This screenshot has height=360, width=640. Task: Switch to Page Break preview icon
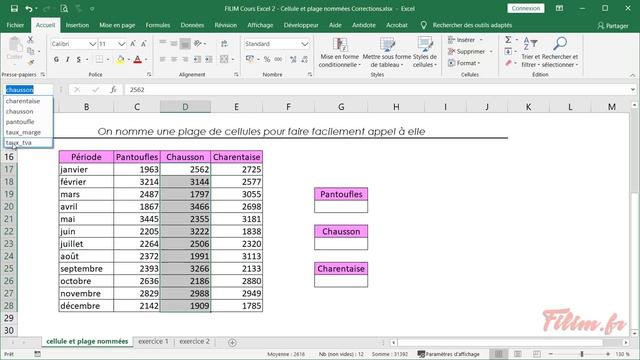tap(537, 354)
